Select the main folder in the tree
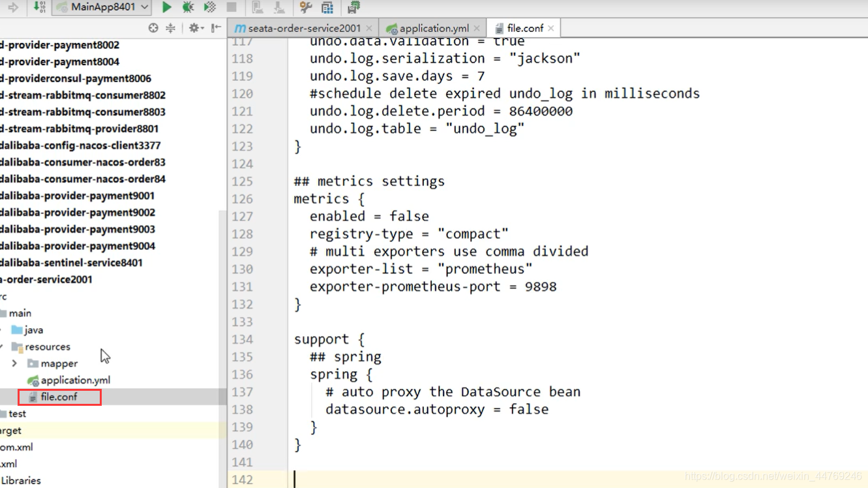This screenshot has width=868, height=488. 20,313
